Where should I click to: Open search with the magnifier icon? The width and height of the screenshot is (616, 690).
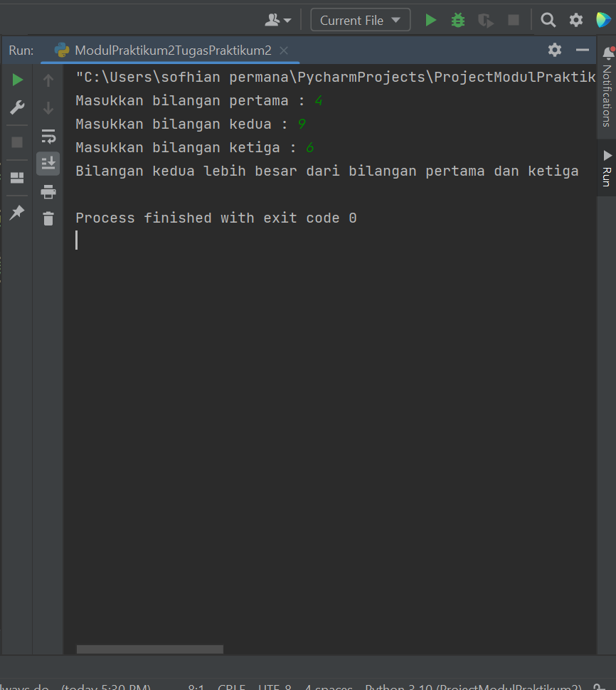548,20
